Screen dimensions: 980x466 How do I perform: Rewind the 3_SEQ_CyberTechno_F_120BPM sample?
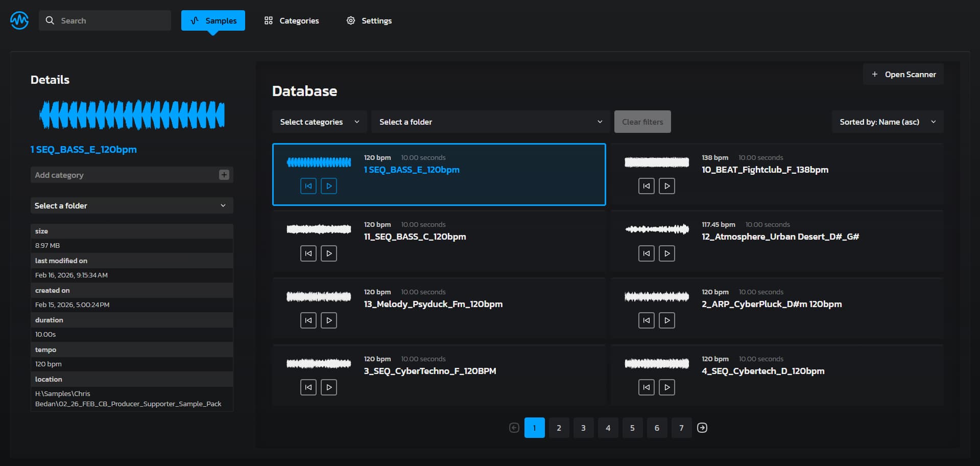[x=308, y=387]
